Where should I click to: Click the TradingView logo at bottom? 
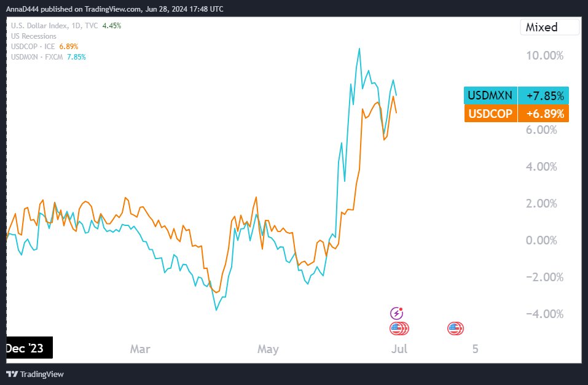35,374
